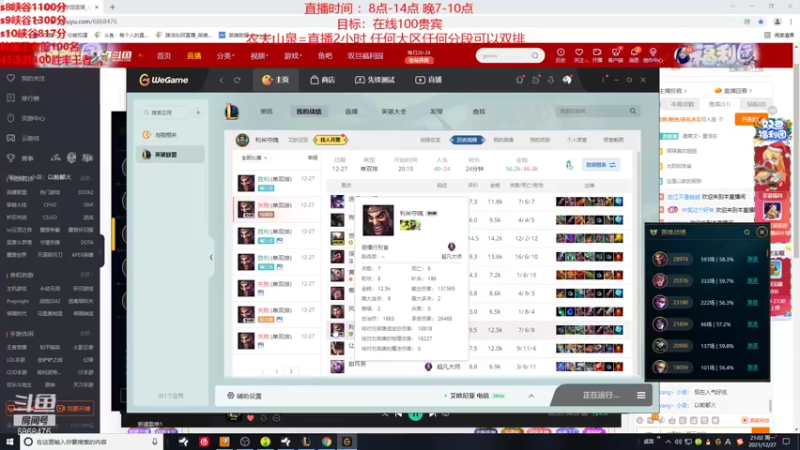
Task: Close the 英雄战绩 overlay panel
Action: coord(762,232)
